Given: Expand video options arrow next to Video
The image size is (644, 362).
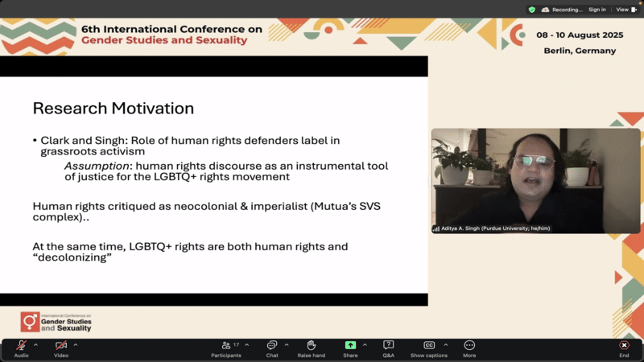Looking at the screenshot, I should (76, 344).
